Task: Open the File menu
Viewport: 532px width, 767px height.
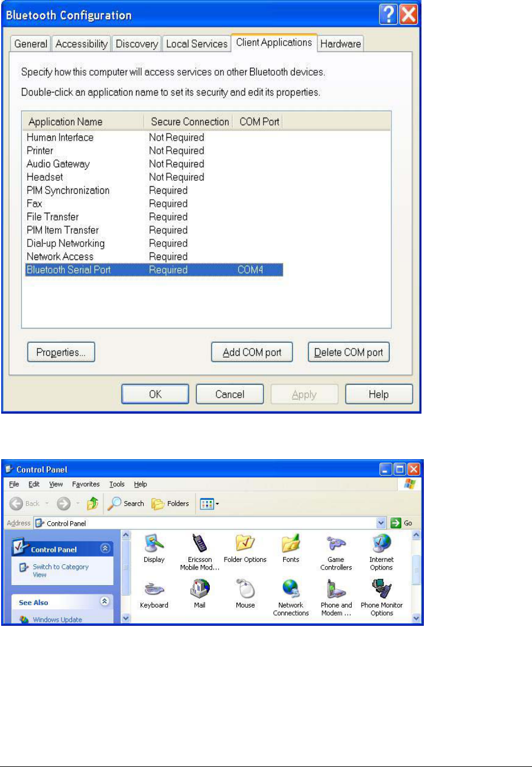Action: [14, 484]
